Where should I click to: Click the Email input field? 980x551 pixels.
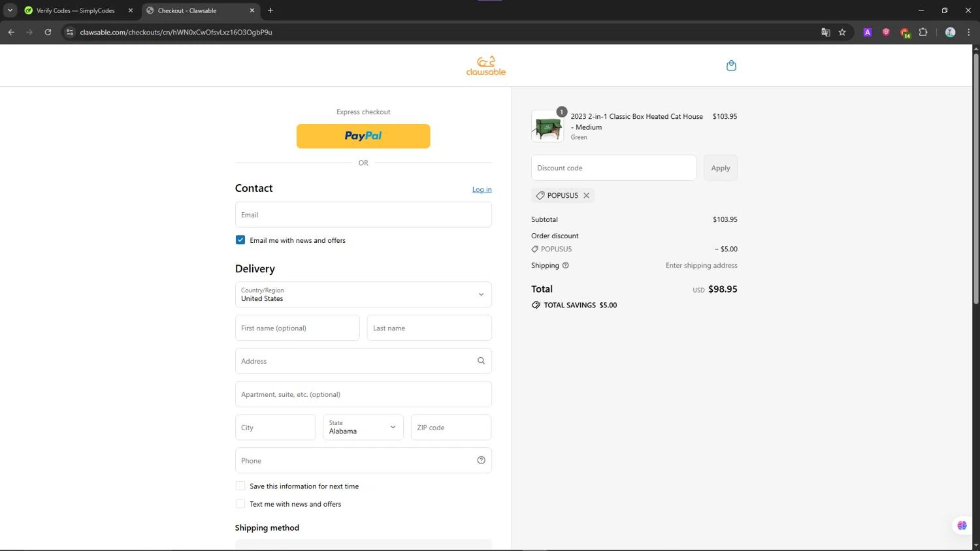[x=363, y=215]
